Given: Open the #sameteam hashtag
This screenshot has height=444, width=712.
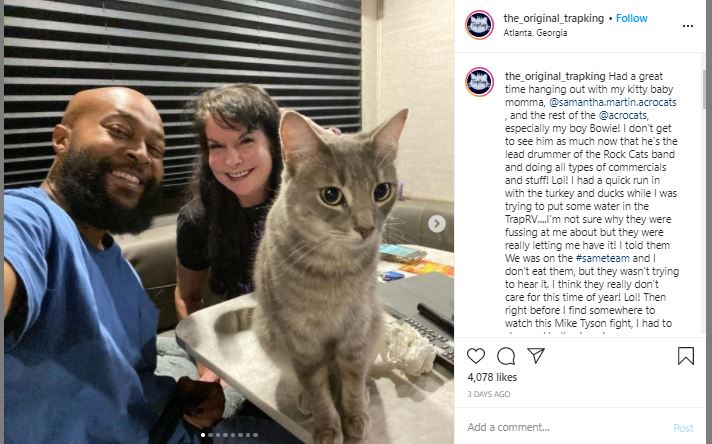Looking at the screenshot, I should coord(603,258).
